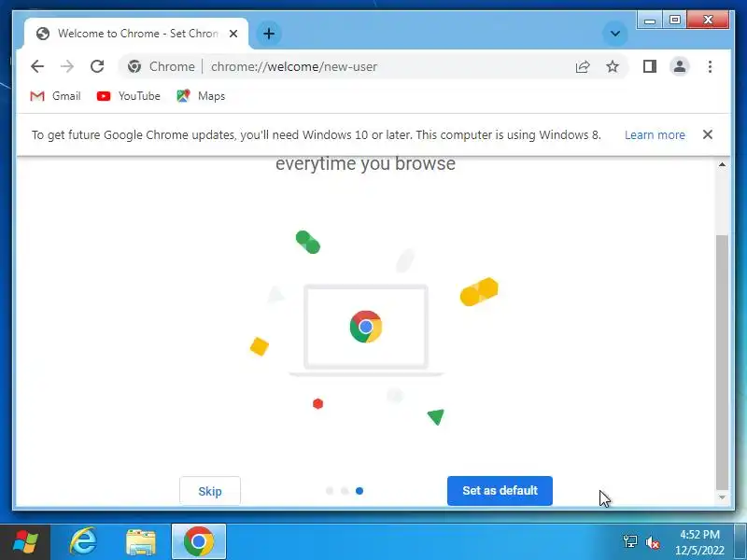This screenshot has height=560, width=747.
Task: Launch Internet Explorer from taskbar
Action: pyautogui.click(x=83, y=542)
